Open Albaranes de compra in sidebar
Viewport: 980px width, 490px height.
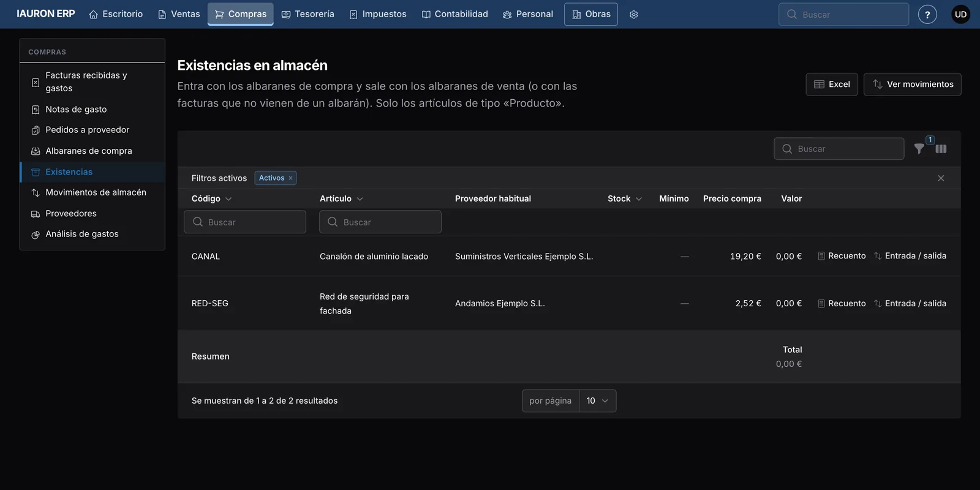[x=92, y=151]
